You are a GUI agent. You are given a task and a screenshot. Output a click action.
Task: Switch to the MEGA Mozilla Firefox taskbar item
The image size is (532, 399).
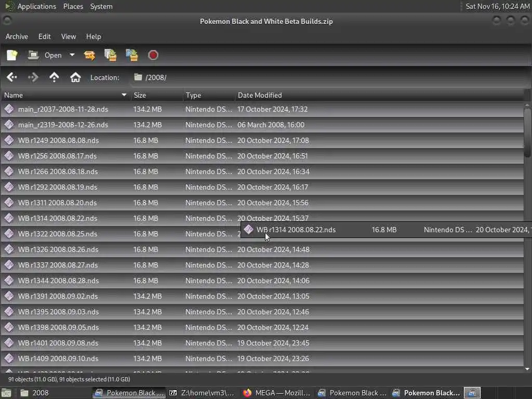tap(277, 393)
